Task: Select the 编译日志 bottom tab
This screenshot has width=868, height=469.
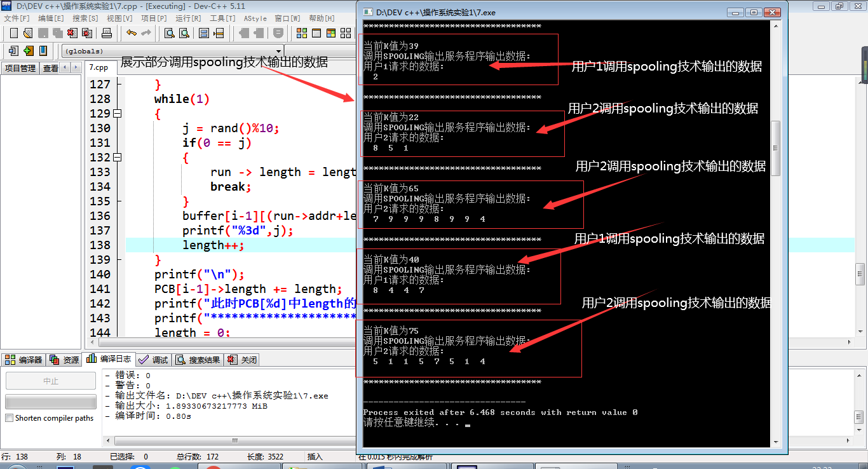Action: (x=109, y=359)
